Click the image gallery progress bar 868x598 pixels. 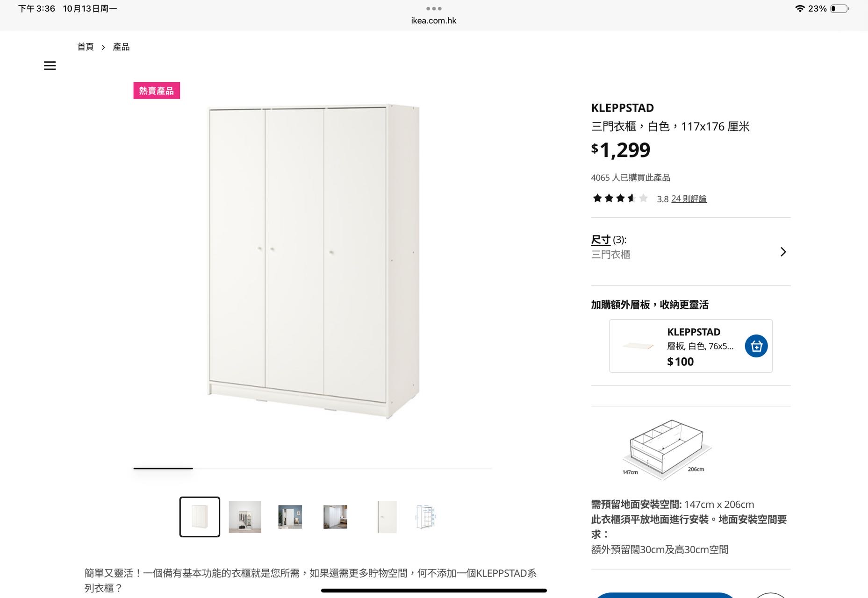312,468
